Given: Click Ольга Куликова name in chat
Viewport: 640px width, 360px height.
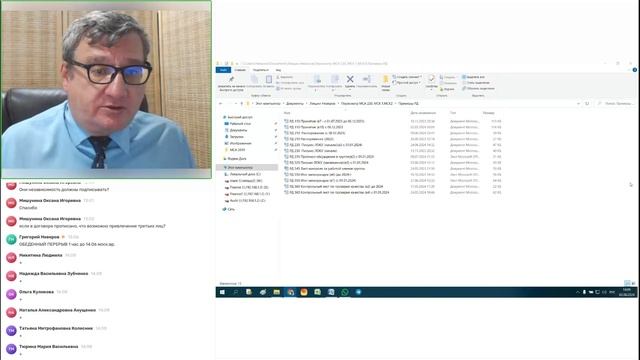Looking at the screenshot, I should coord(36,292).
